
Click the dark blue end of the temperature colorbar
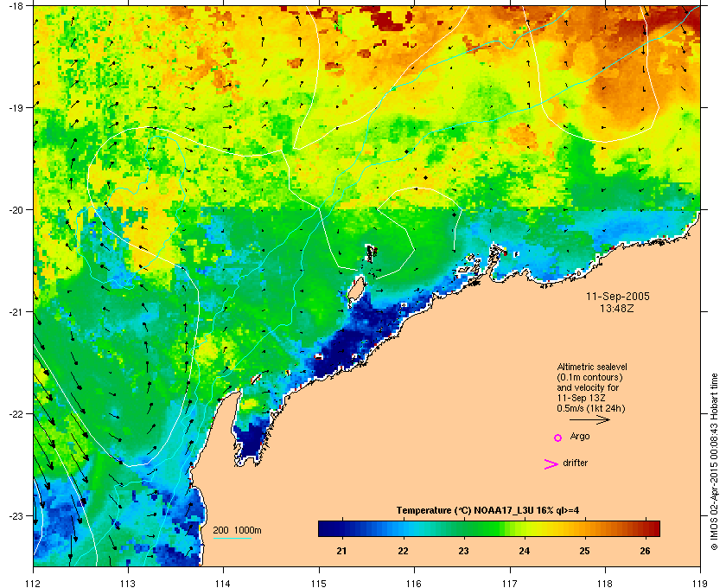coord(325,528)
